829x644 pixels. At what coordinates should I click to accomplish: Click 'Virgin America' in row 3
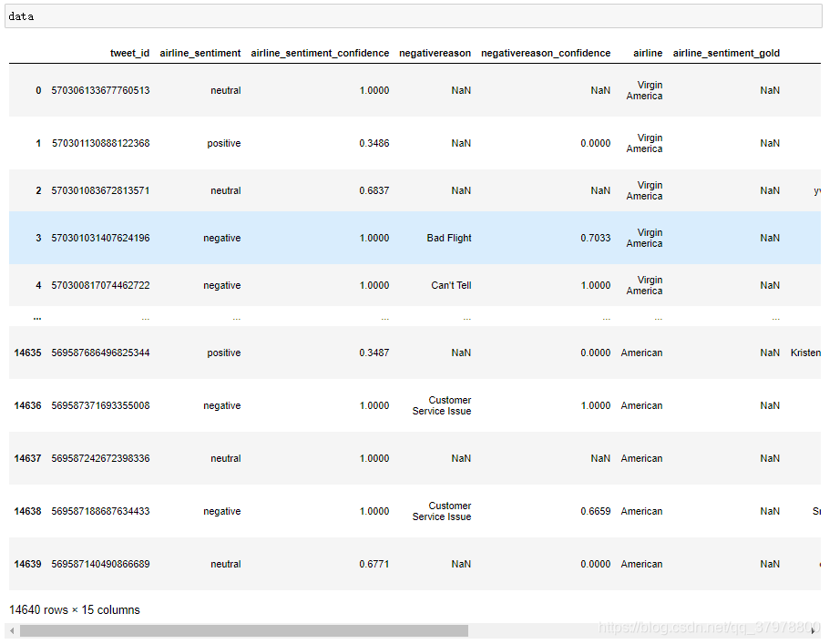pyautogui.click(x=644, y=238)
